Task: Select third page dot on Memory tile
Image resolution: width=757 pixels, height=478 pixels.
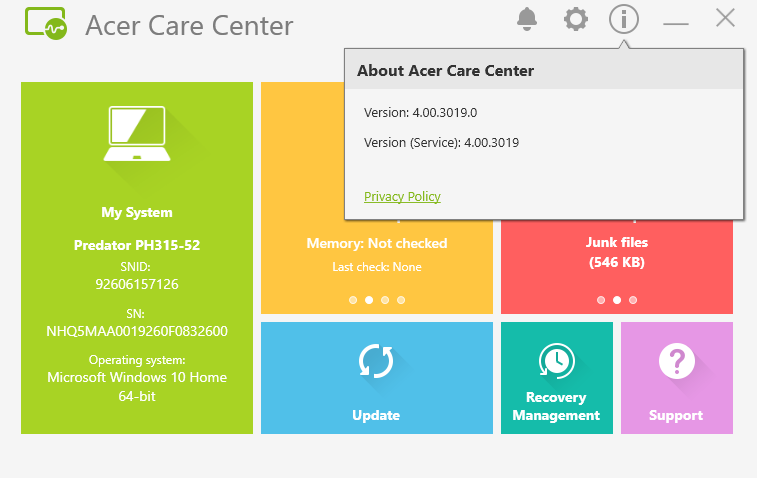Action: pos(385,300)
